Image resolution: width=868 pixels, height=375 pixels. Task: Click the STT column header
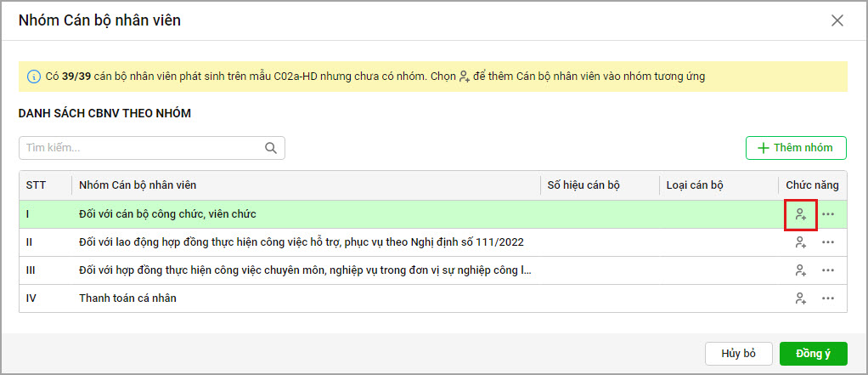pos(37,185)
